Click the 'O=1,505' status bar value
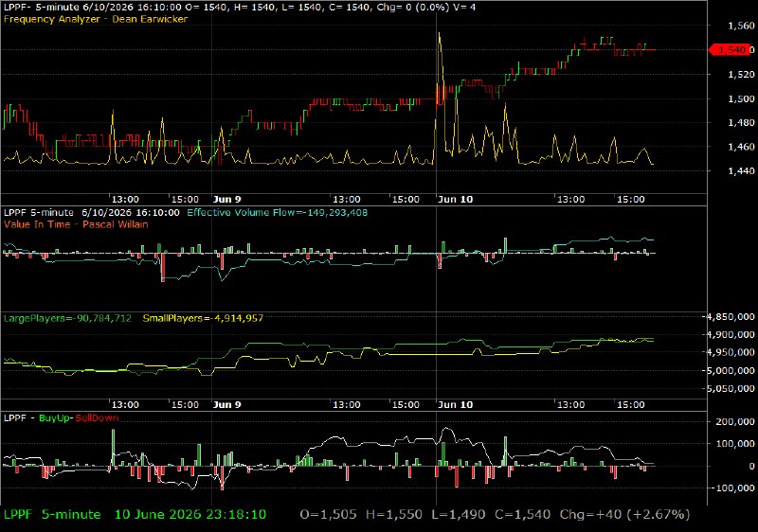 point(328,515)
